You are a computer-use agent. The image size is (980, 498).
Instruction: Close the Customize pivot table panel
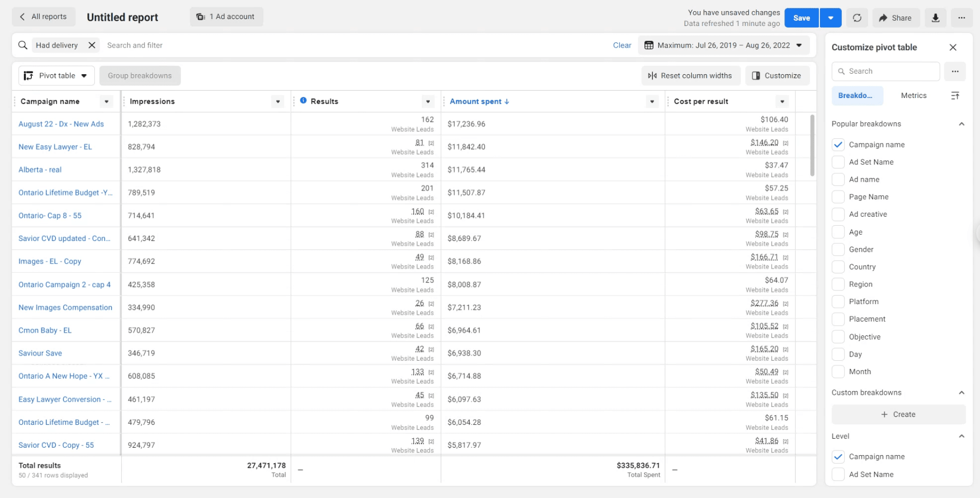click(952, 48)
